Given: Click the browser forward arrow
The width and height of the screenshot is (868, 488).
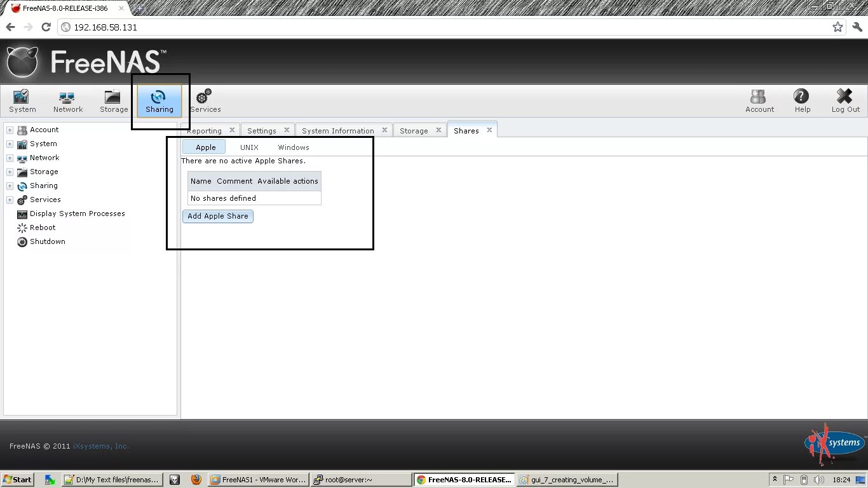Looking at the screenshot, I should (x=28, y=27).
